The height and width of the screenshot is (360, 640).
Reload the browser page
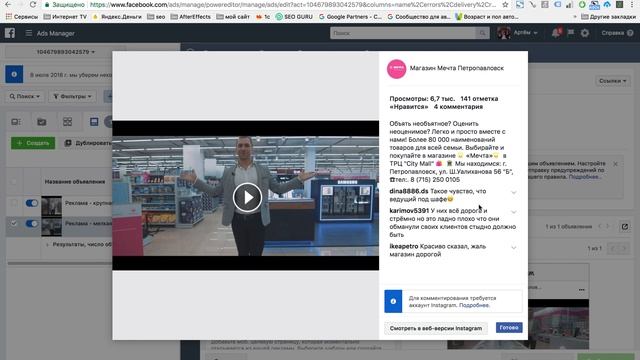[33, 5]
